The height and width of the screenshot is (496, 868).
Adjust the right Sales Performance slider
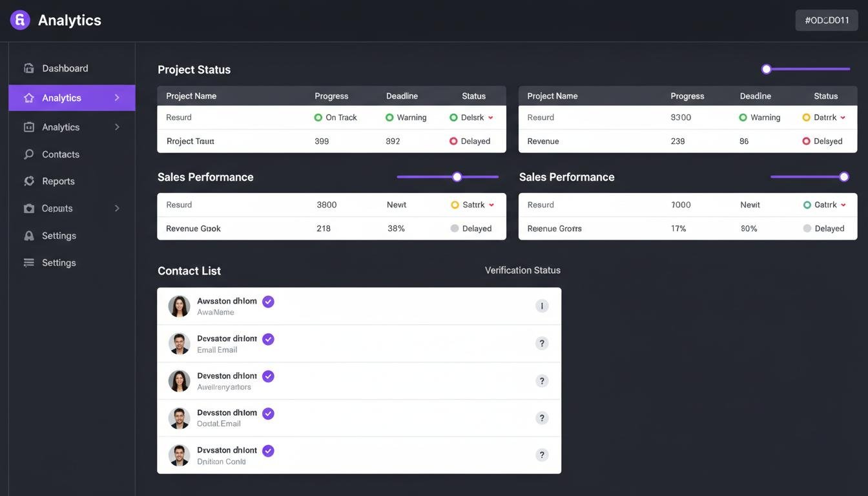(x=843, y=177)
